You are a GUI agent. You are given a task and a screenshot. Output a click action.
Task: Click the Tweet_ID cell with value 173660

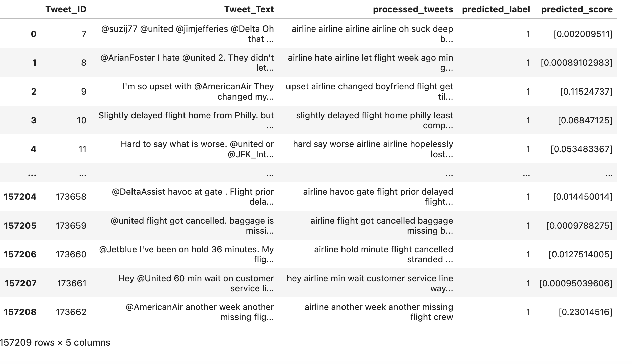(71, 254)
